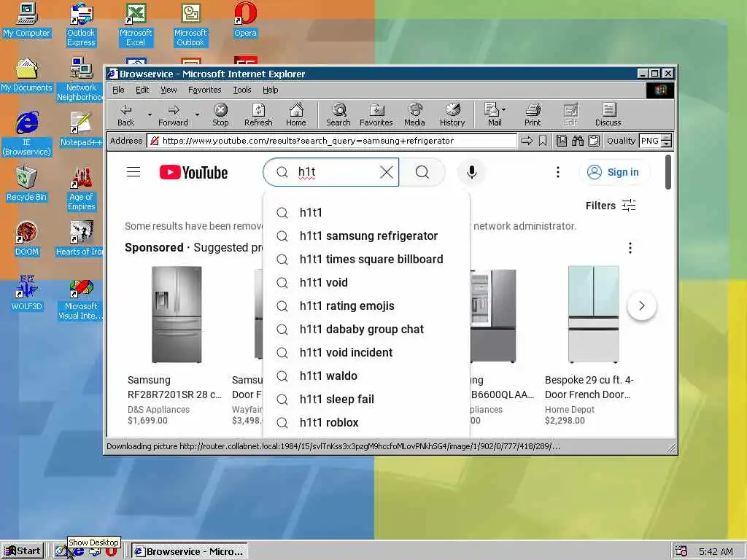
Task: Click the Media toolbar button
Action: (414, 115)
